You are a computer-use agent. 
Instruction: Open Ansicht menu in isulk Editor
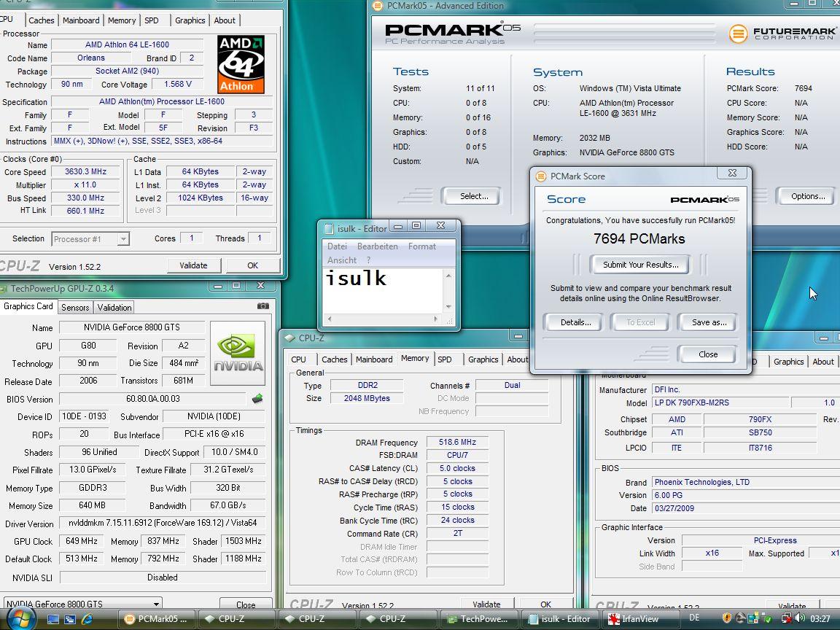342,260
